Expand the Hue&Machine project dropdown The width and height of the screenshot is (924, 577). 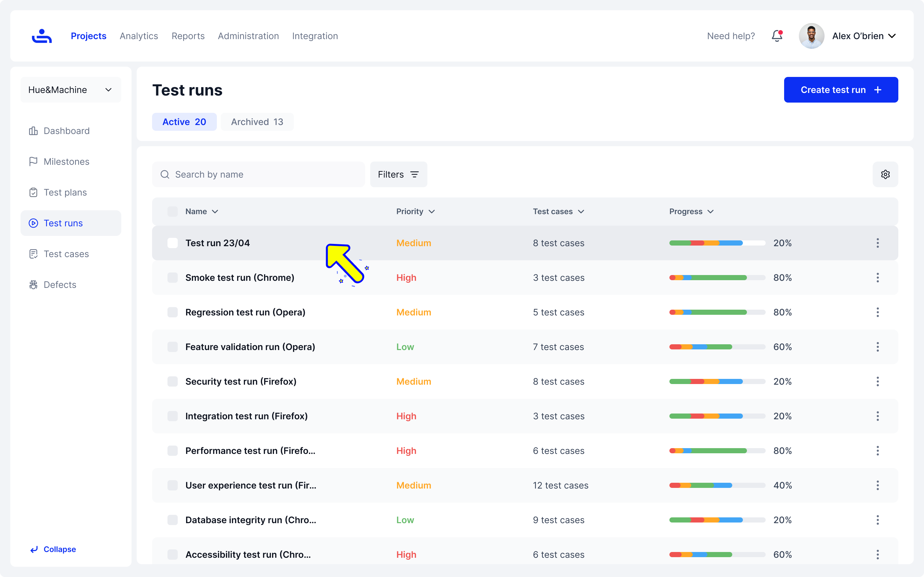pyautogui.click(x=71, y=90)
